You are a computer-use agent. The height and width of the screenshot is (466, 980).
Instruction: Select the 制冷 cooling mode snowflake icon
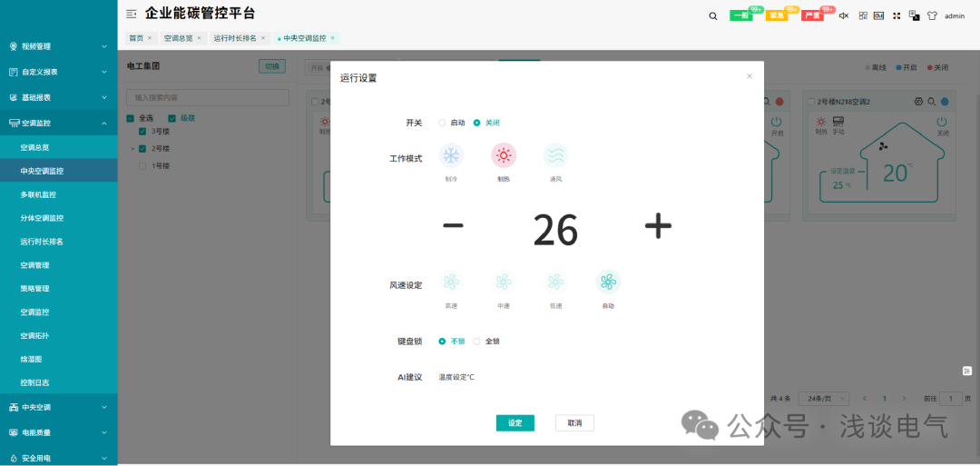coord(451,155)
